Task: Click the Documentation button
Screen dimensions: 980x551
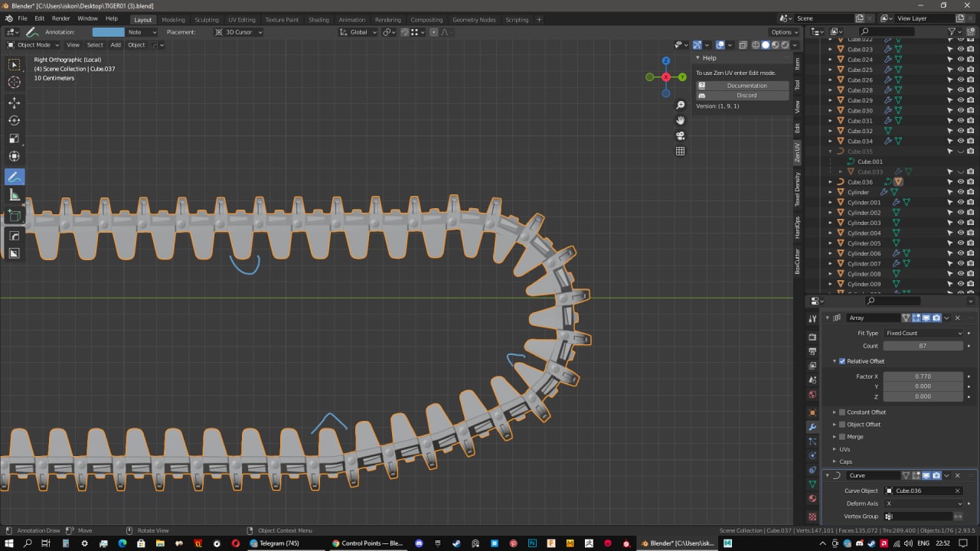Action: point(746,86)
